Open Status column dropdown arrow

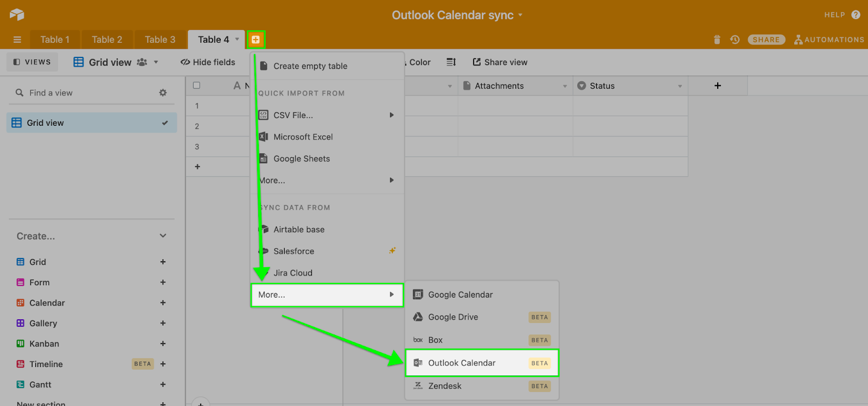pos(680,86)
